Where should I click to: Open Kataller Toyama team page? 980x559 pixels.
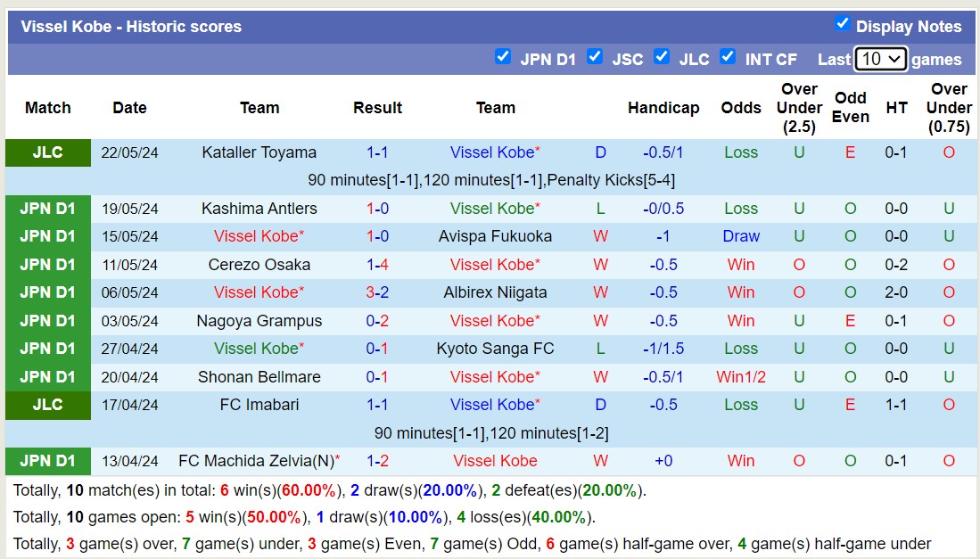(x=259, y=152)
